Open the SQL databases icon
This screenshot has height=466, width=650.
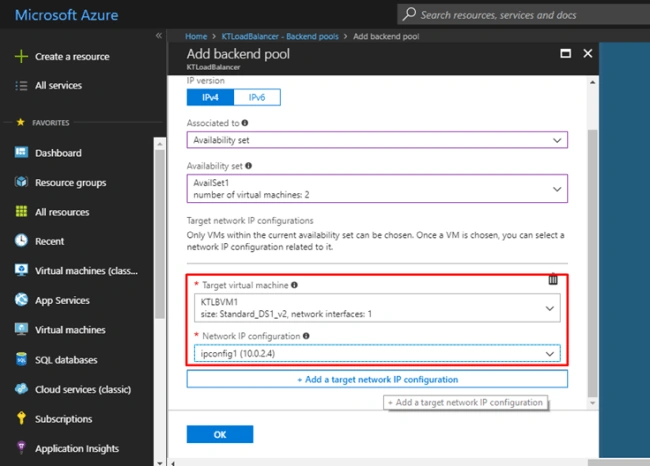pyautogui.click(x=21, y=359)
